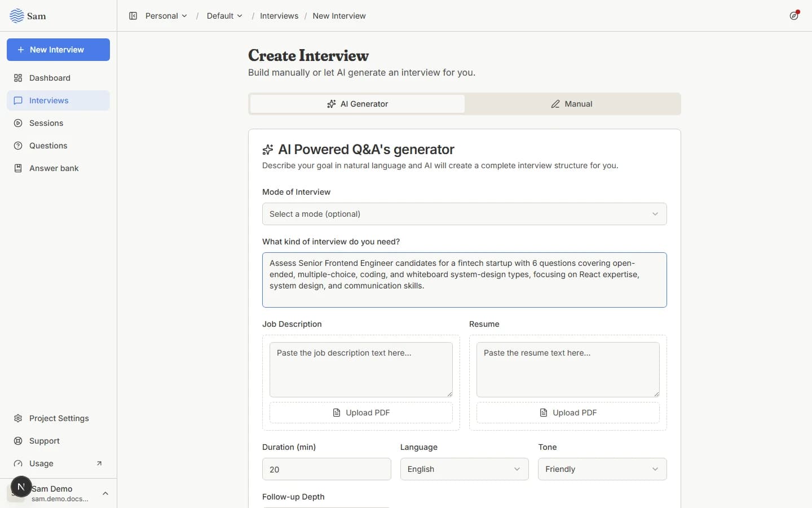The image size is (812, 508).
Task: Click the Answer bank book icon
Action: click(x=18, y=168)
